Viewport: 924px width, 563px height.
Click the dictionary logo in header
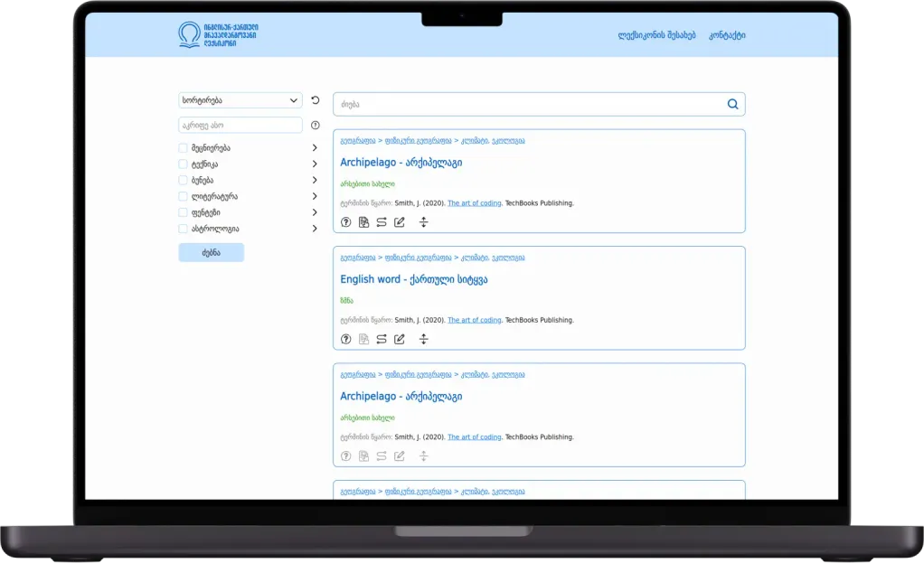coord(218,35)
